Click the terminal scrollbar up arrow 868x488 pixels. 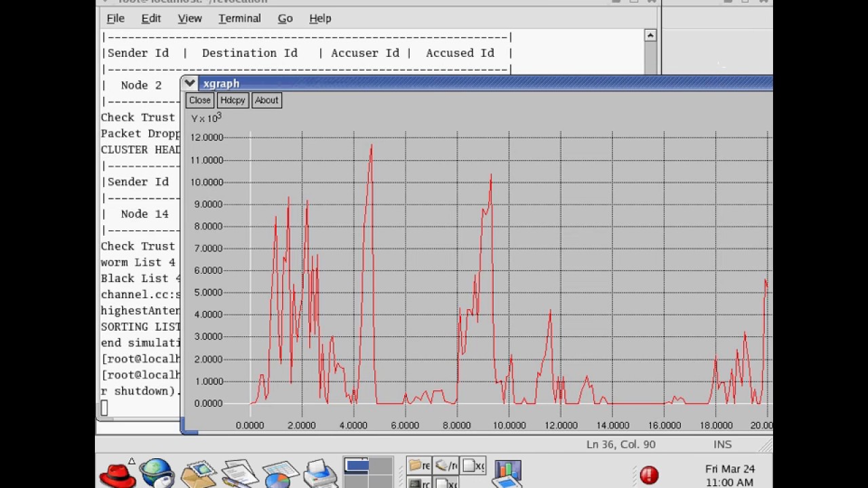[x=650, y=35]
